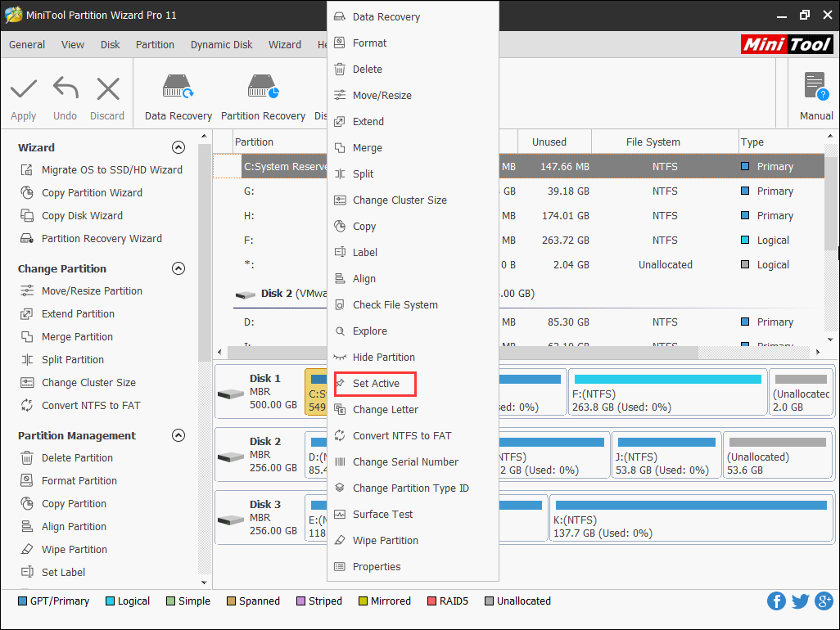The width and height of the screenshot is (840, 630).
Task: Select Format in context menu
Action: coord(413,43)
